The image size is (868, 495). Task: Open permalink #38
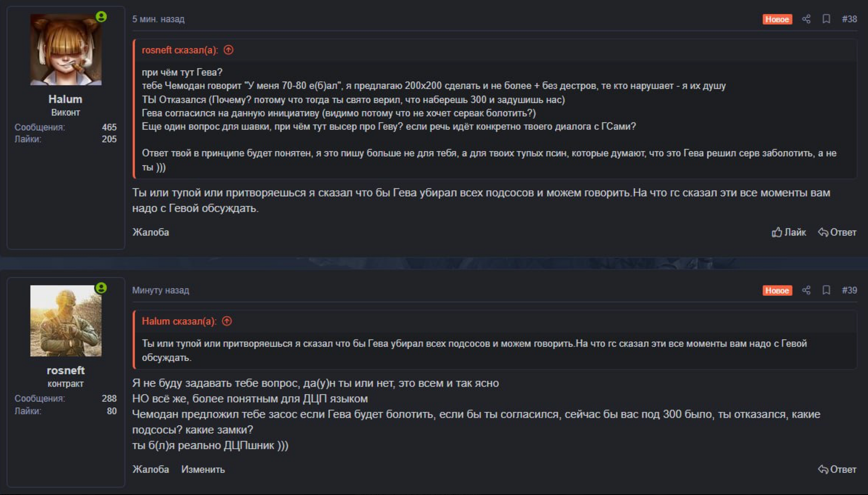[849, 19]
